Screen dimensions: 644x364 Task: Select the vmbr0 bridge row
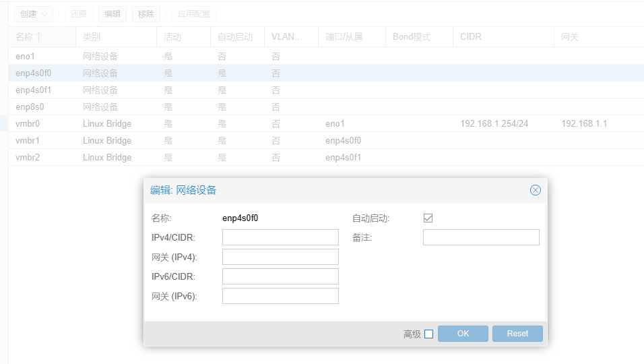point(327,123)
